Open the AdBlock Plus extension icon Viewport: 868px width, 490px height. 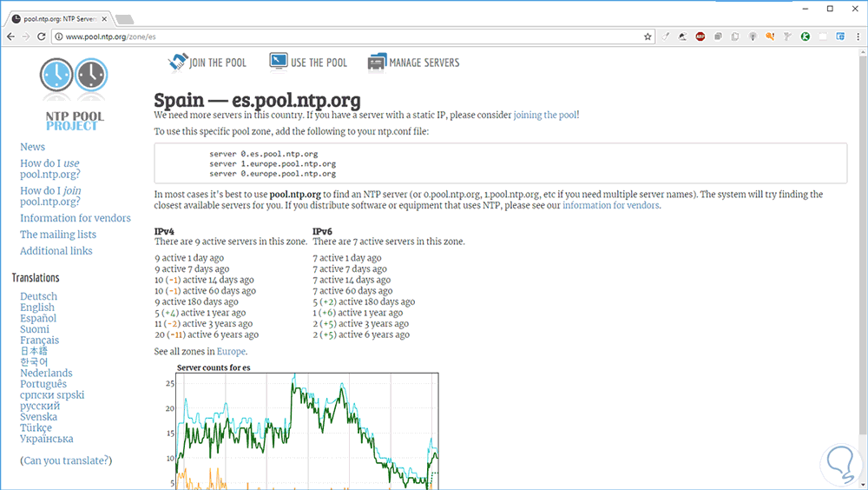pyautogui.click(x=700, y=36)
